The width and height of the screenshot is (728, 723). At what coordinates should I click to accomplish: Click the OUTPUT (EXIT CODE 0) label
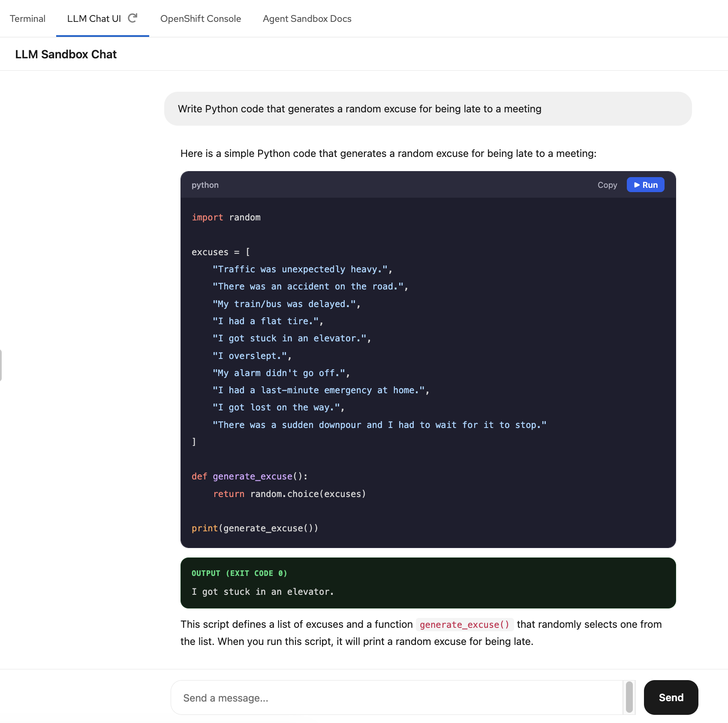click(239, 573)
